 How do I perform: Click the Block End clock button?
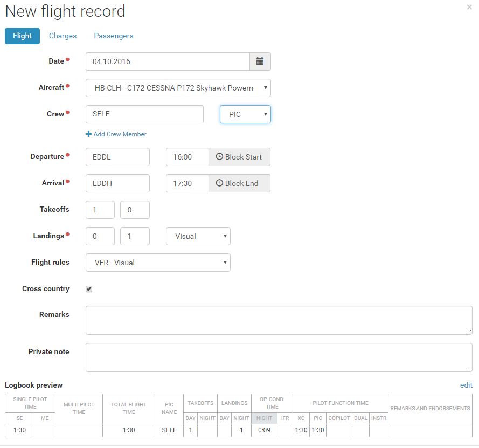(x=239, y=183)
